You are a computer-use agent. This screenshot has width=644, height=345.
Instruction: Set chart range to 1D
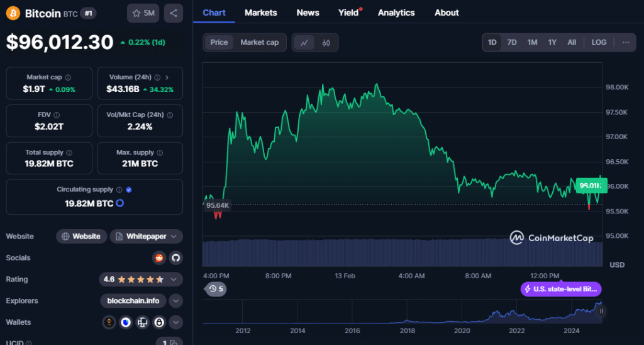click(492, 42)
